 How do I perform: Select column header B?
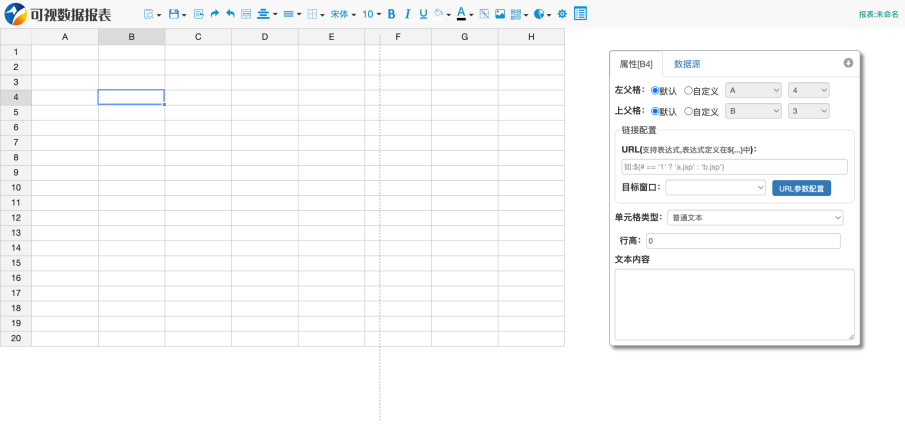point(132,37)
